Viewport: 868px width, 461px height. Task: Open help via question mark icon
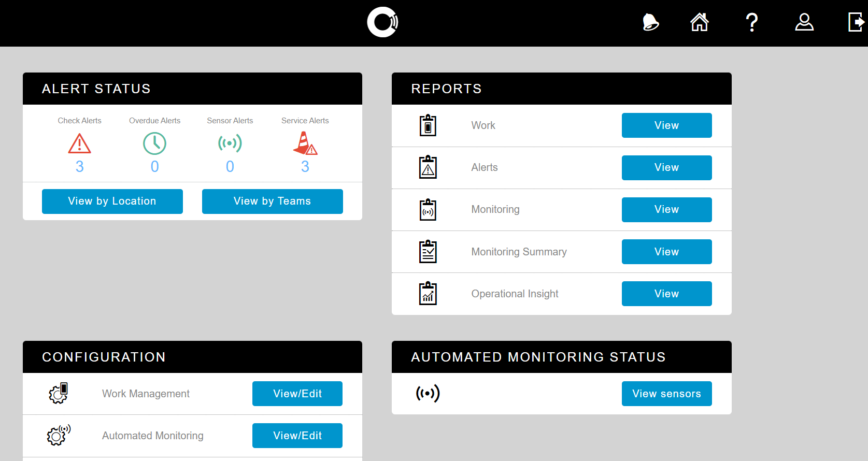(x=751, y=23)
